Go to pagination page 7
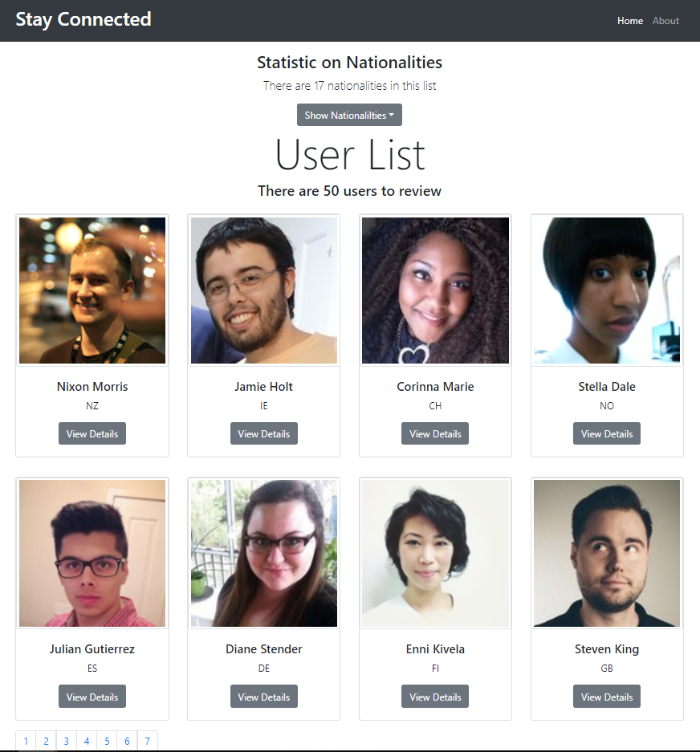Screen dimensions: 700x752 (x=147, y=741)
